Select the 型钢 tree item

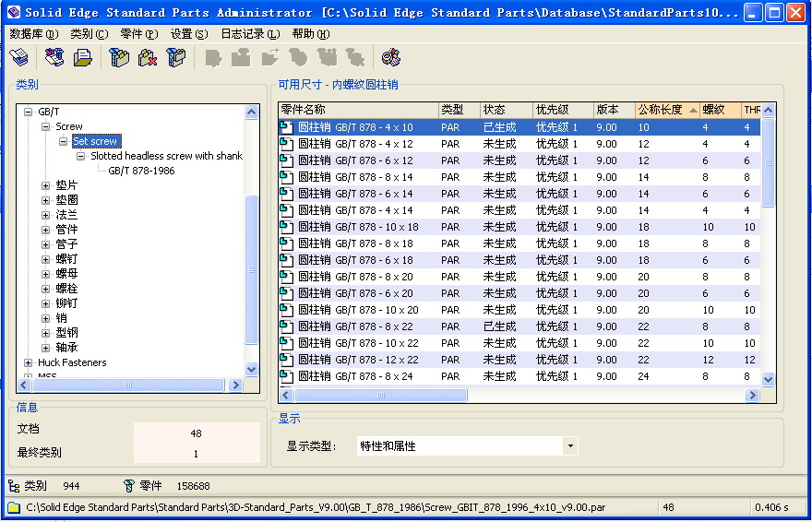point(66,333)
